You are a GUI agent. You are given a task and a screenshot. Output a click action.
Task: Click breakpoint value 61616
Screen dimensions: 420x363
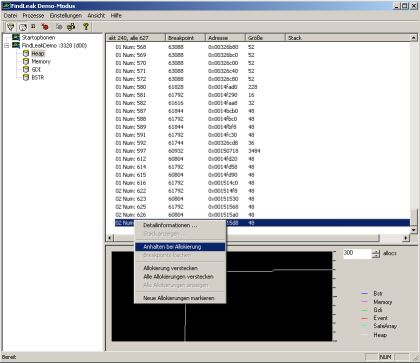[x=176, y=103]
